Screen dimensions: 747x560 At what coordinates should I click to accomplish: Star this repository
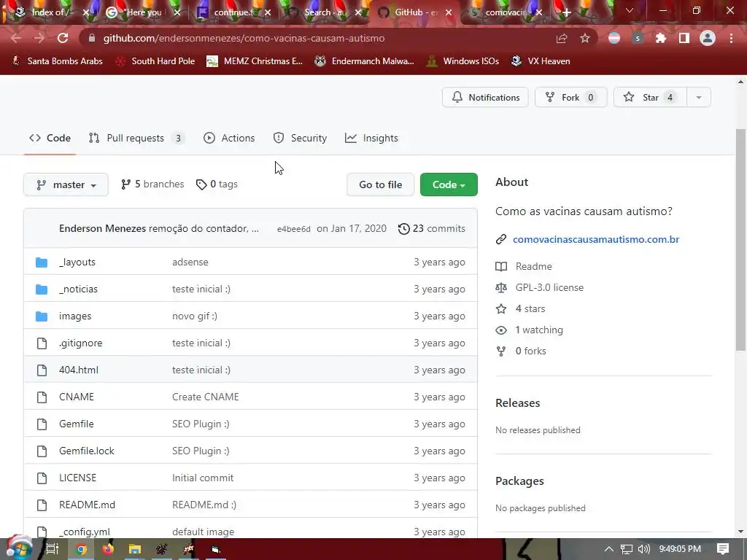tap(650, 97)
